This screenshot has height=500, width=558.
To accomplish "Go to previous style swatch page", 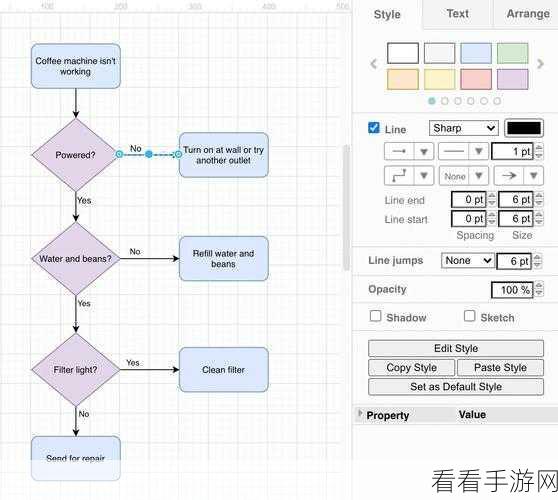I will (373, 64).
